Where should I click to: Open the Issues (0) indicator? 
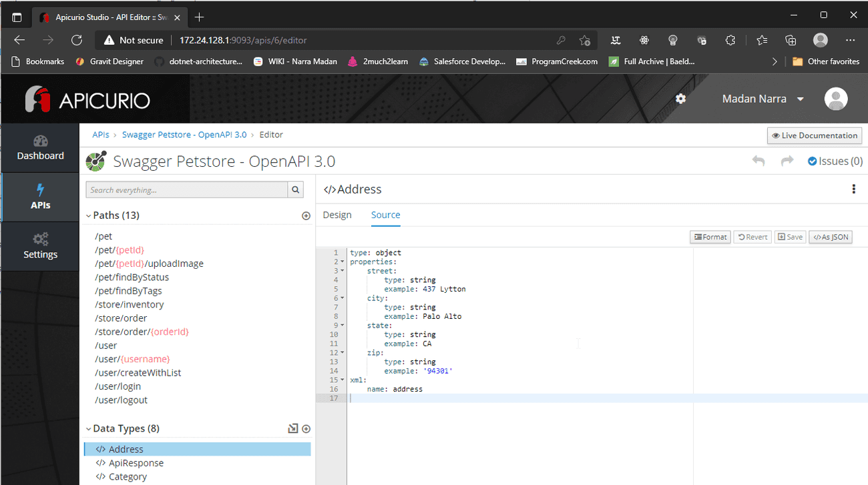tap(834, 161)
